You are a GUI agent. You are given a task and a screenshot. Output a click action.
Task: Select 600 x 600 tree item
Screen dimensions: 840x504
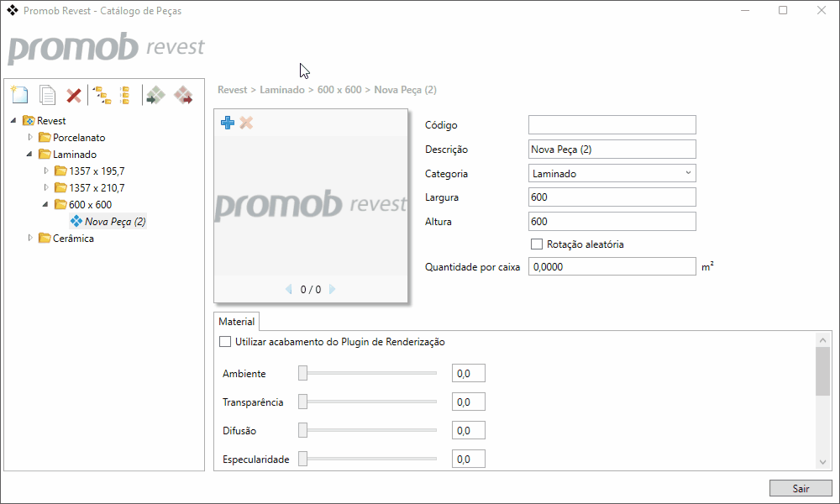[90, 205]
